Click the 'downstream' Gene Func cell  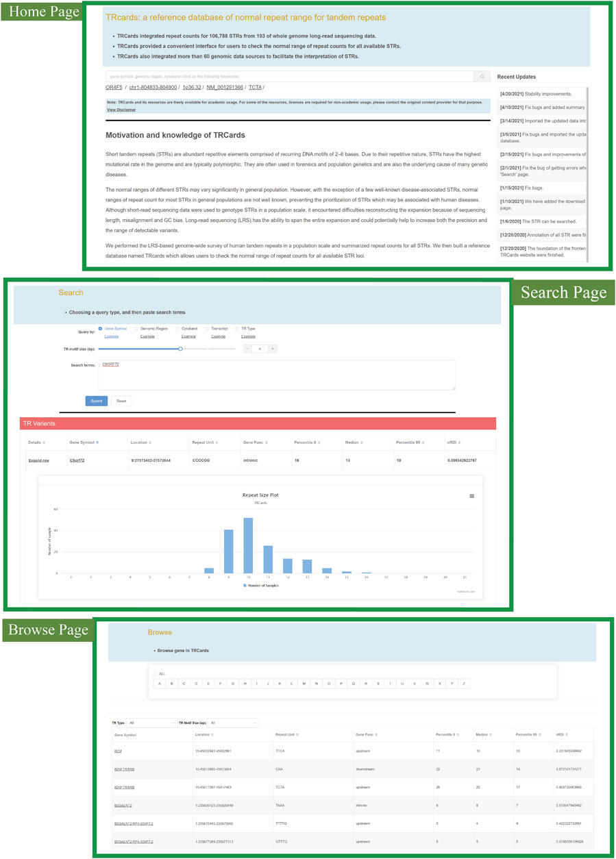[367, 769]
